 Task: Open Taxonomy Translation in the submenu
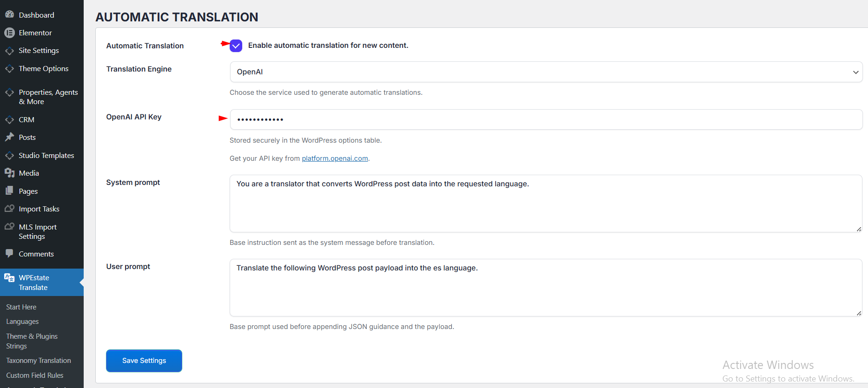[x=39, y=361]
